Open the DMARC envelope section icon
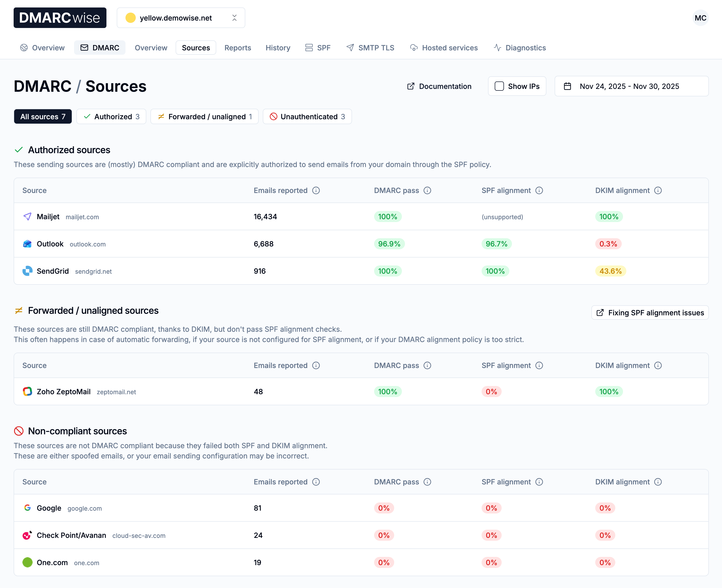The height and width of the screenshot is (588, 722). coord(84,48)
